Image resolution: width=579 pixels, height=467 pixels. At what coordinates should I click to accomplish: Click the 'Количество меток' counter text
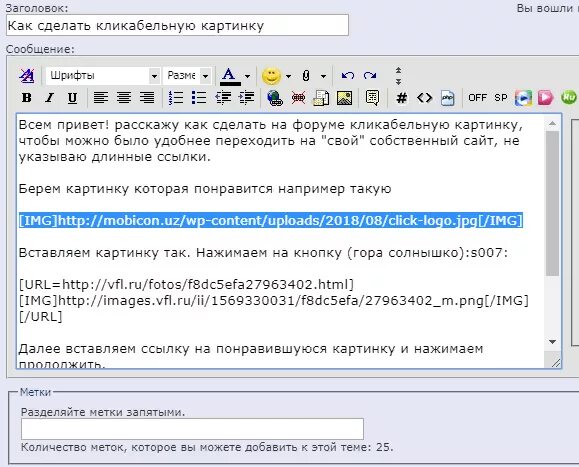[207, 447]
